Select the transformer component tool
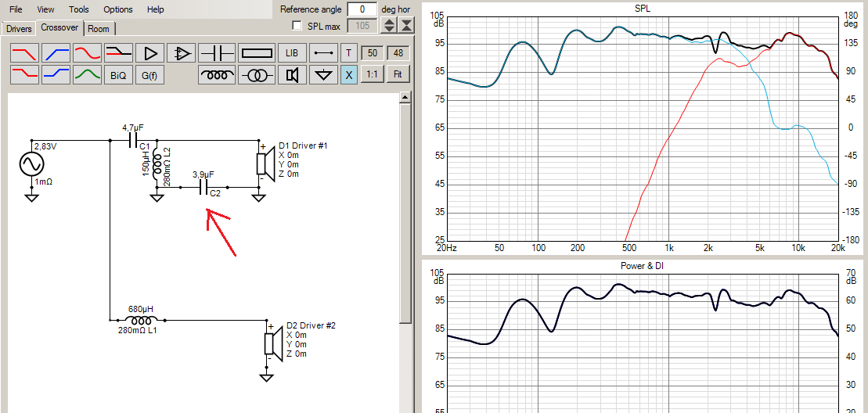 [258, 74]
